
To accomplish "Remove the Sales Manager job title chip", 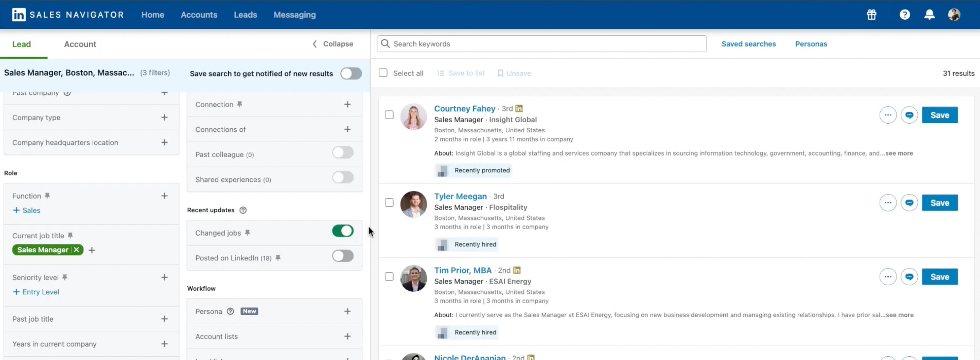I will [x=77, y=250].
